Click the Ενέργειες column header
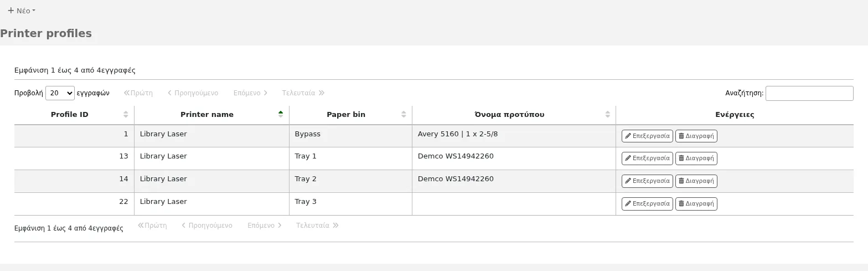The height and width of the screenshot is (271, 868). pos(735,115)
